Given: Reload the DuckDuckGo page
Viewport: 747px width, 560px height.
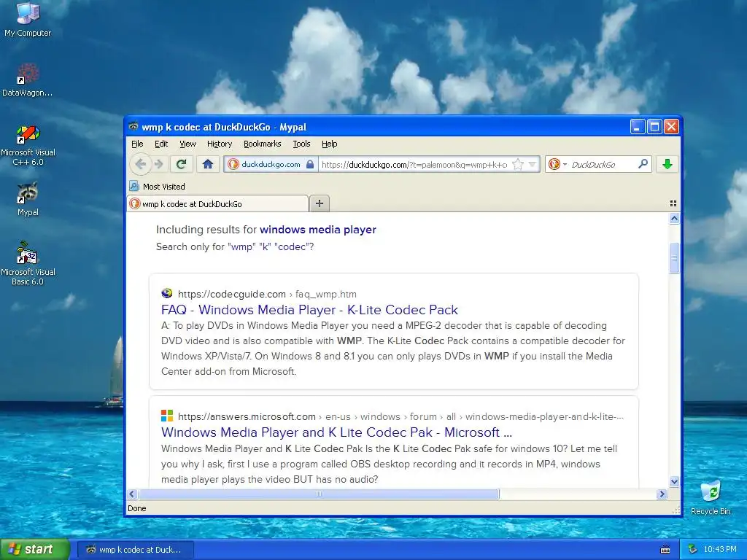Looking at the screenshot, I should pos(181,164).
